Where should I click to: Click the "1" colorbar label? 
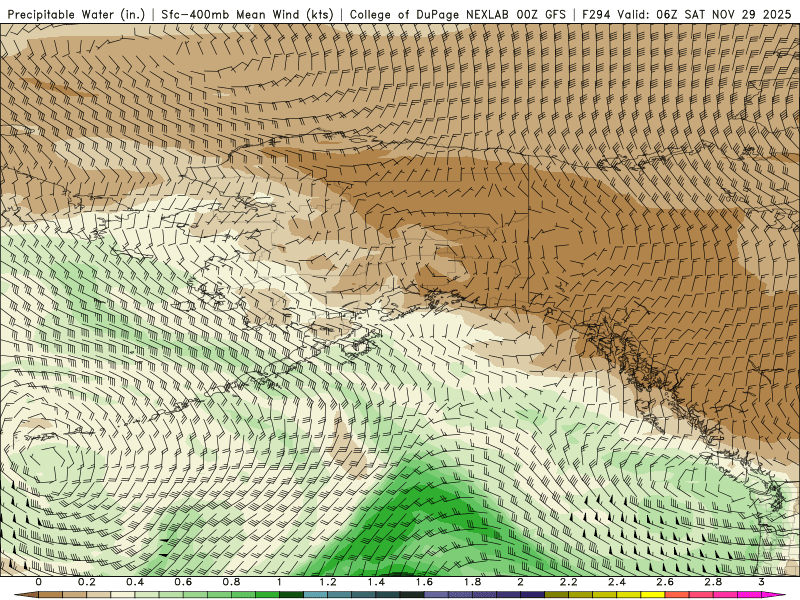pos(280,582)
